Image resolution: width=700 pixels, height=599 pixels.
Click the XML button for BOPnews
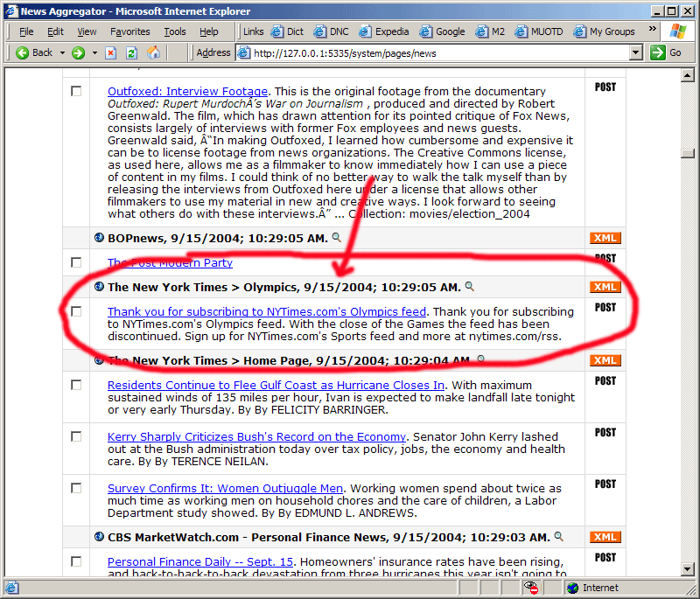pos(605,238)
